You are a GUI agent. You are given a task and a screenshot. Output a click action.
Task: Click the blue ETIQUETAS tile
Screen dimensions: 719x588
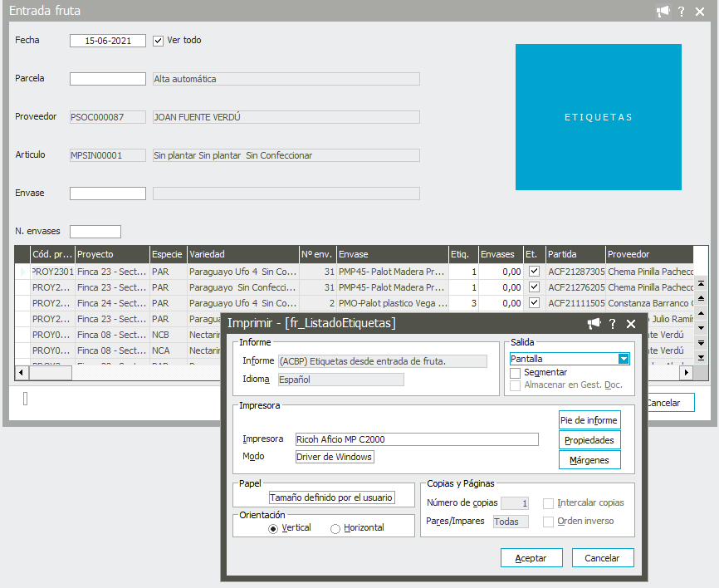point(598,117)
